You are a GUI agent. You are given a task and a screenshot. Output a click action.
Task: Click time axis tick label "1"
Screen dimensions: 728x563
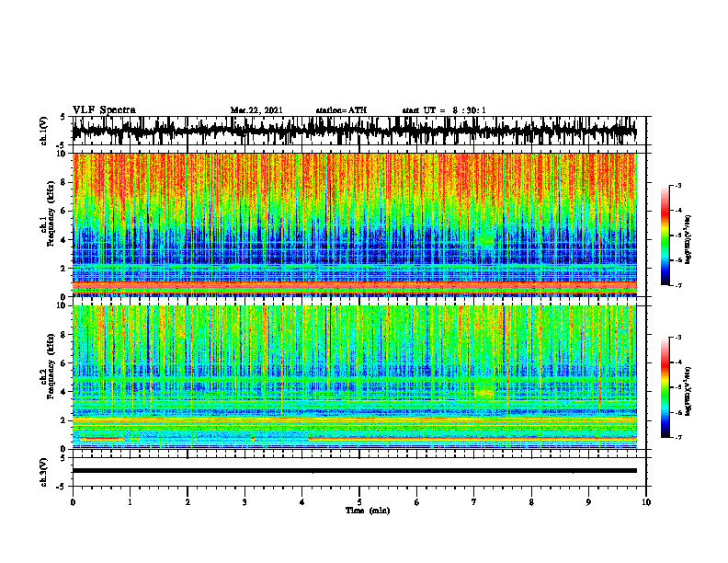(x=130, y=502)
